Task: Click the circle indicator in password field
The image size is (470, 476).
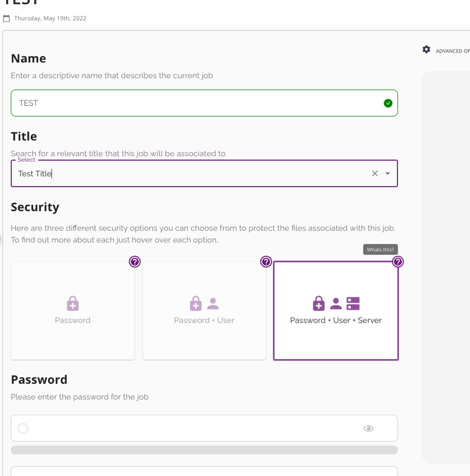Action: [23, 428]
